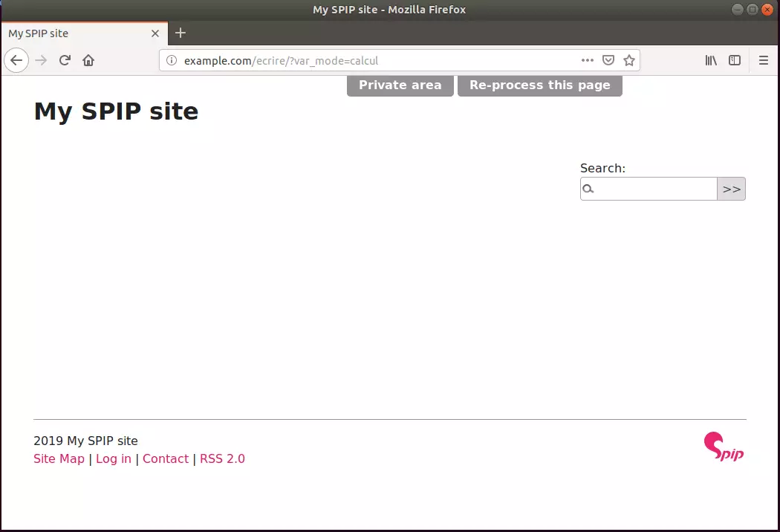Reload the current page
This screenshot has width=780, height=532.
(x=65, y=61)
